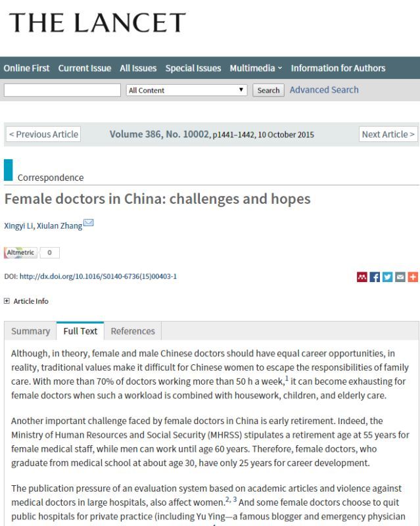Open Advanced Search link
420x526 pixels.
tap(324, 90)
